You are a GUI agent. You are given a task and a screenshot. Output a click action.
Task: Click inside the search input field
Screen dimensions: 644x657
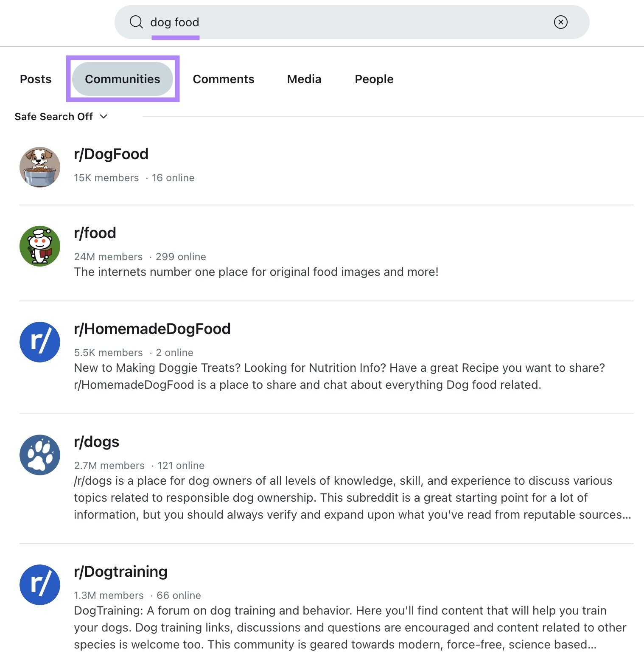tap(297, 22)
